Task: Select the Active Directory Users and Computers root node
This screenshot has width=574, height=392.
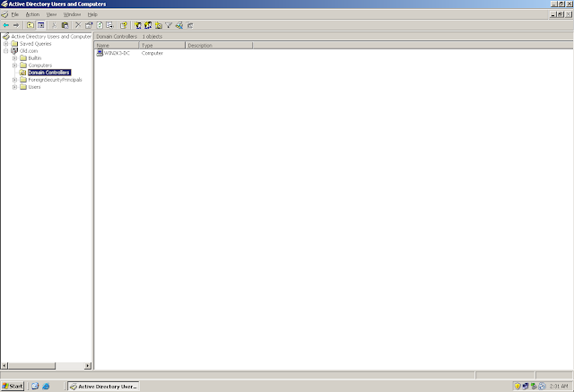Action: pos(51,37)
